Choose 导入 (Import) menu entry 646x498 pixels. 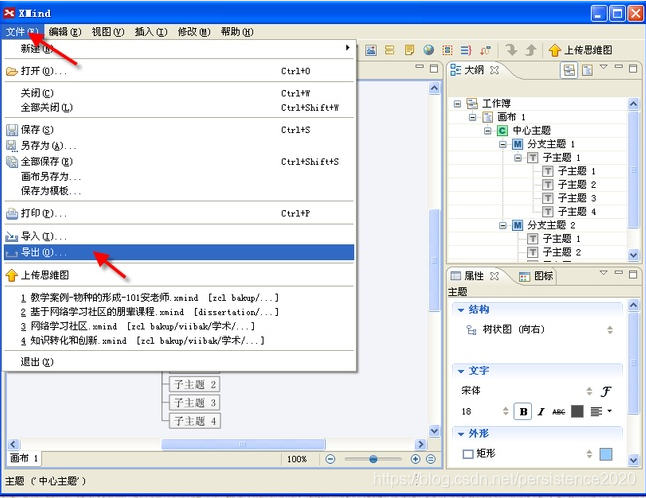tap(179, 236)
